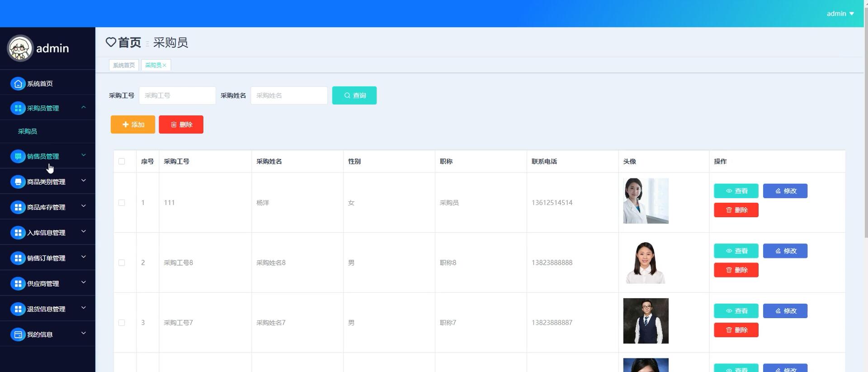This screenshot has width=868, height=372.
Task: Check the row checkbox for 采购姓名7
Action: (x=122, y=323)
